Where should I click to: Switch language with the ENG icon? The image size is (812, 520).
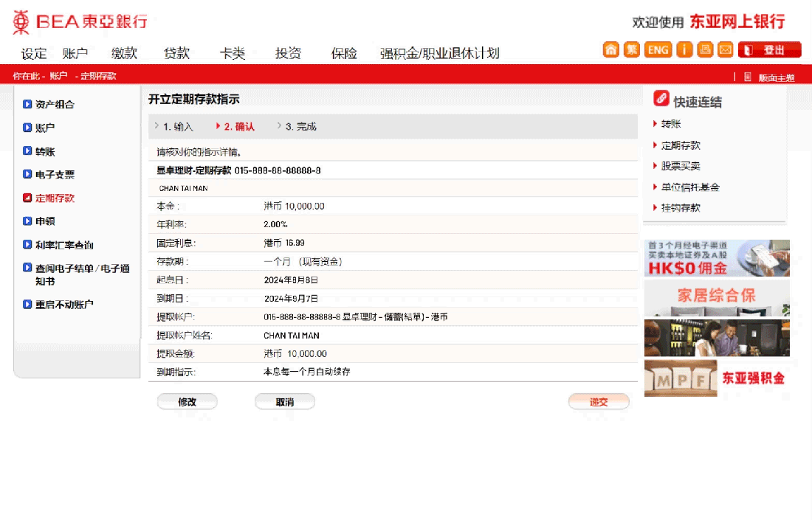(x=658, y=49)
